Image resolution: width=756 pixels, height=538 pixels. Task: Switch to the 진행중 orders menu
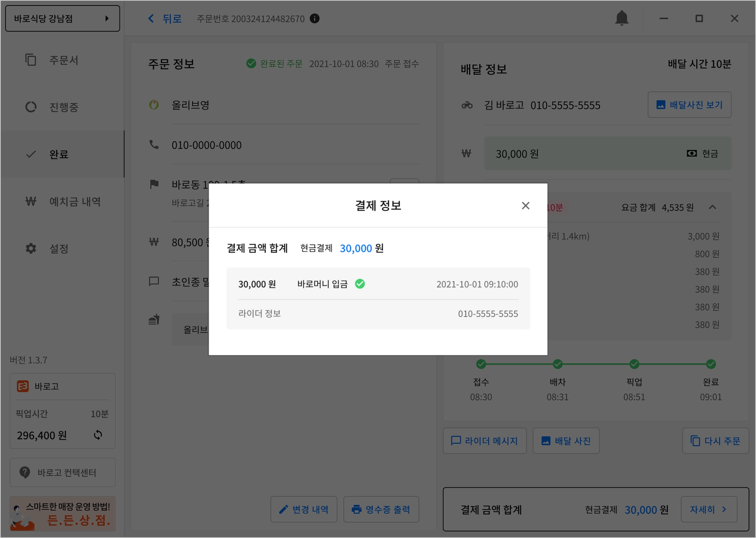(63, 107)
